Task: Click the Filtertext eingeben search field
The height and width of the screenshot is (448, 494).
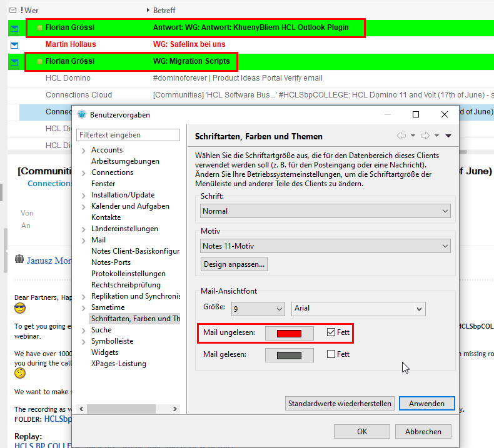Action: coord(128,135)
